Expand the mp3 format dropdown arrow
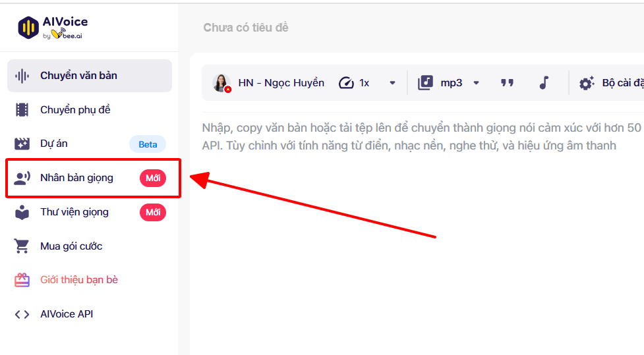 pyautogui.click(x=476, y=83)
